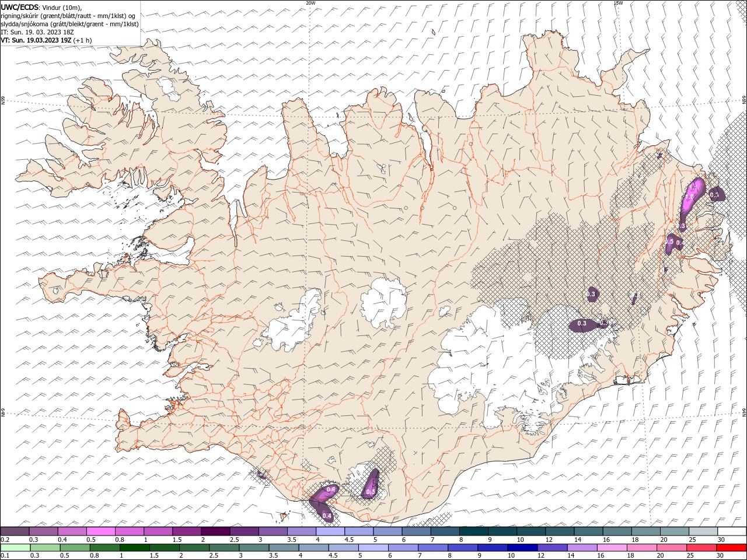747x560 pixels.
Task: Click the 0.5 value over the southern glacier
Action: [371, 492]
